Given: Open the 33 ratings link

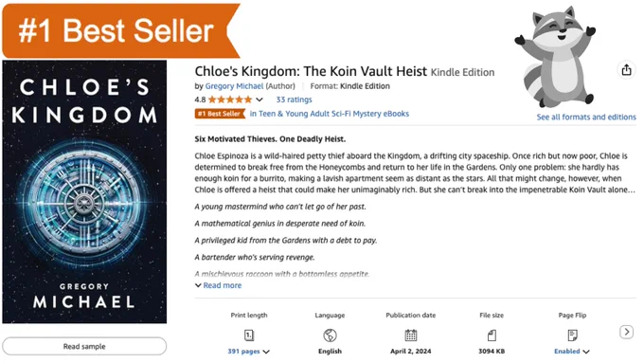Looking at the screenshot, I should point(295,100).
